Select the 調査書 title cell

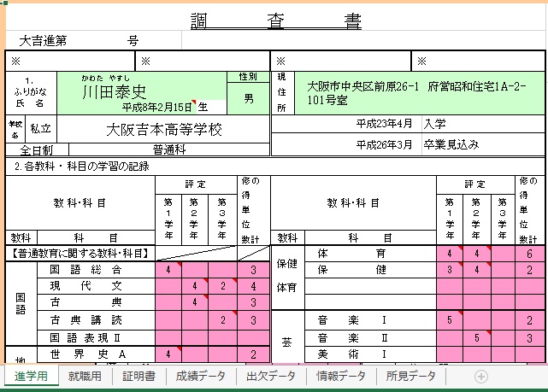[x=274, y=22]
